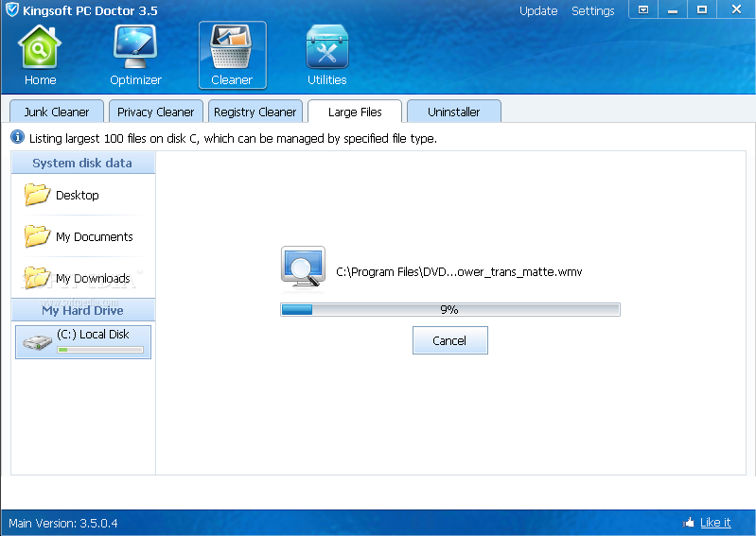The height and width of the screenshot is (536, 756).
Task: Click the blue info icon
Action: tap(17, 137)
